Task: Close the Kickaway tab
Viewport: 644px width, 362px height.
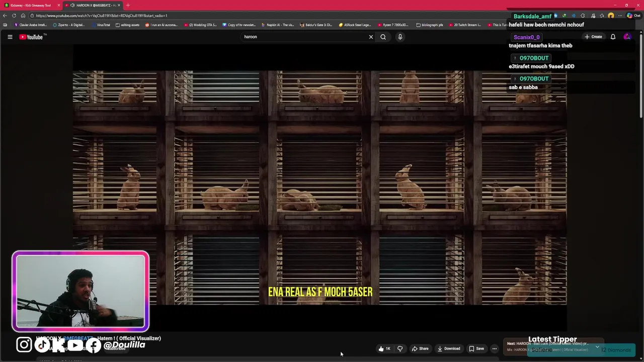Action: click(59, 5)
